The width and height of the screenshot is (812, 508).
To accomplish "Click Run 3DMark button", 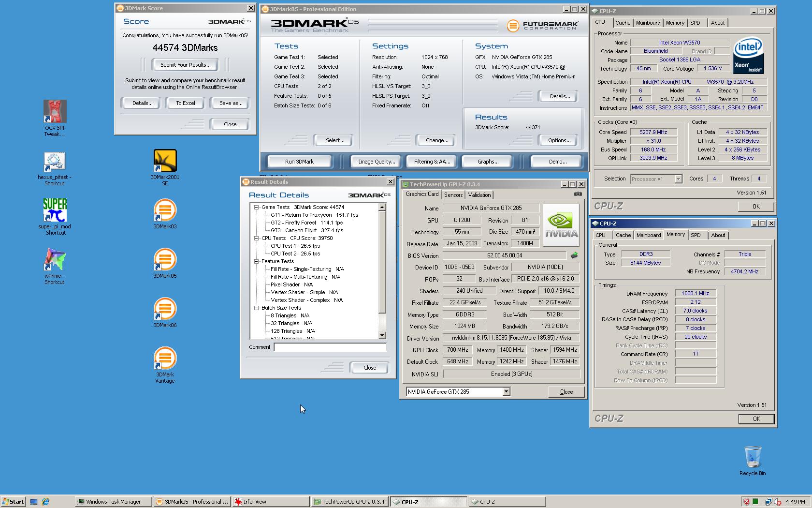I will pyautogui.click(x=299, y=162).
